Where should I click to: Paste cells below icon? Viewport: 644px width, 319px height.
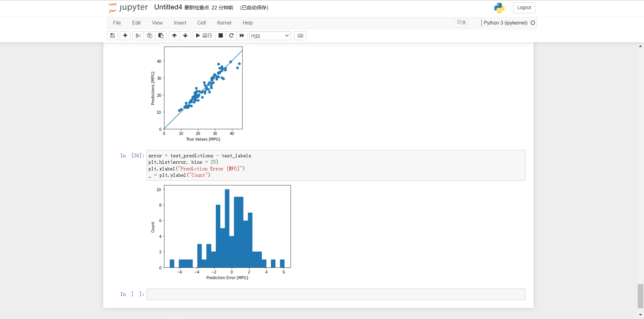161,36
